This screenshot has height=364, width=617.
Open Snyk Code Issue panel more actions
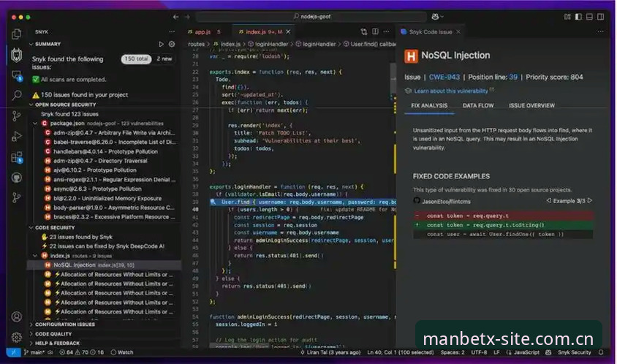point(600,31)
